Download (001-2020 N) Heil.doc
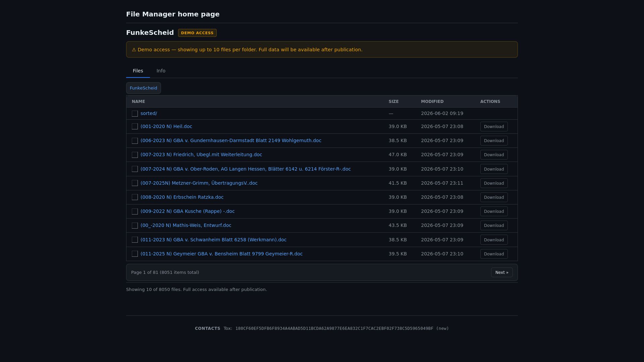The image size is (644, 362). [x=494, y=127]
